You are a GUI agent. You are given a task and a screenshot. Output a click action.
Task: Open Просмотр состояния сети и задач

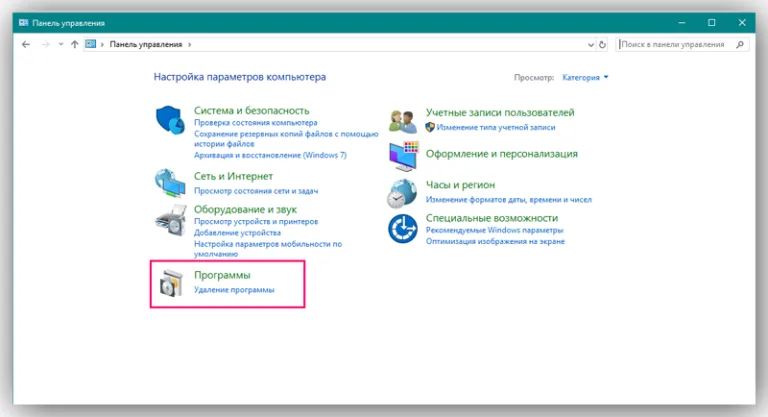coord(256,191)
